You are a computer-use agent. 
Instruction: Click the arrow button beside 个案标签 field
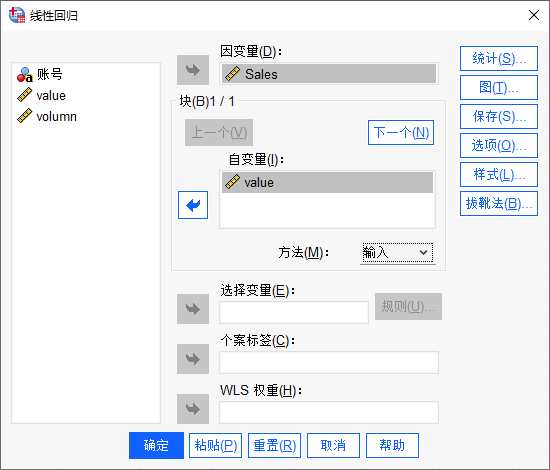[x=193, y=359]
